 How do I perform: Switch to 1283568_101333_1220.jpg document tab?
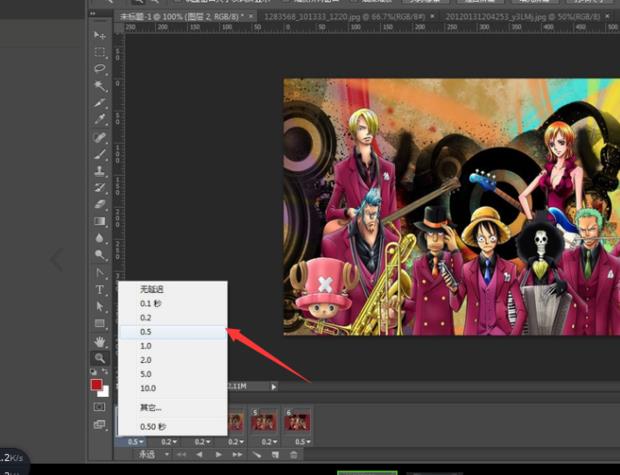[332, 17]
